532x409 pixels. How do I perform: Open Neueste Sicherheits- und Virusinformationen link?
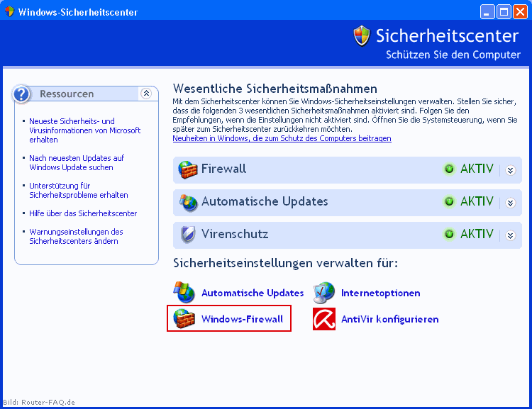(85, 130)
